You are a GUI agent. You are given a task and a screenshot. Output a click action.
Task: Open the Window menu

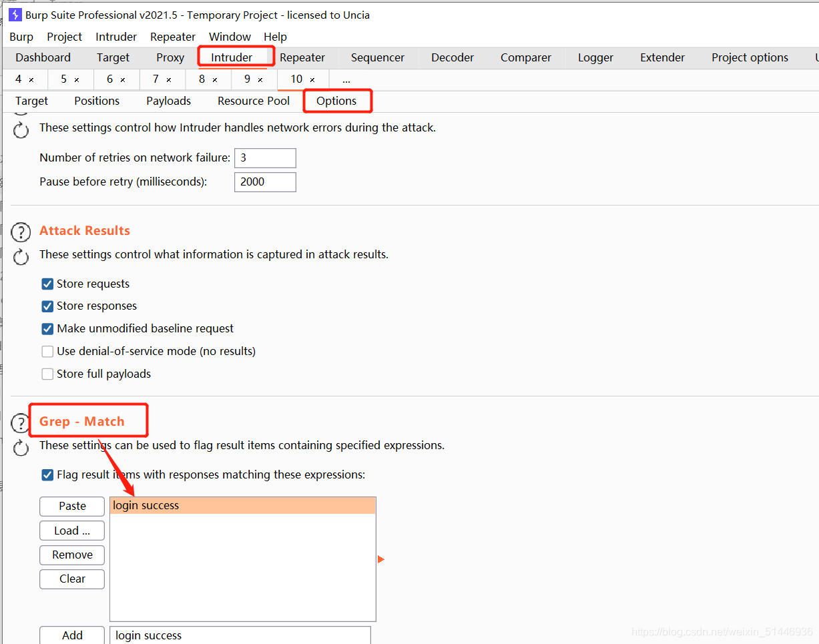230,37
